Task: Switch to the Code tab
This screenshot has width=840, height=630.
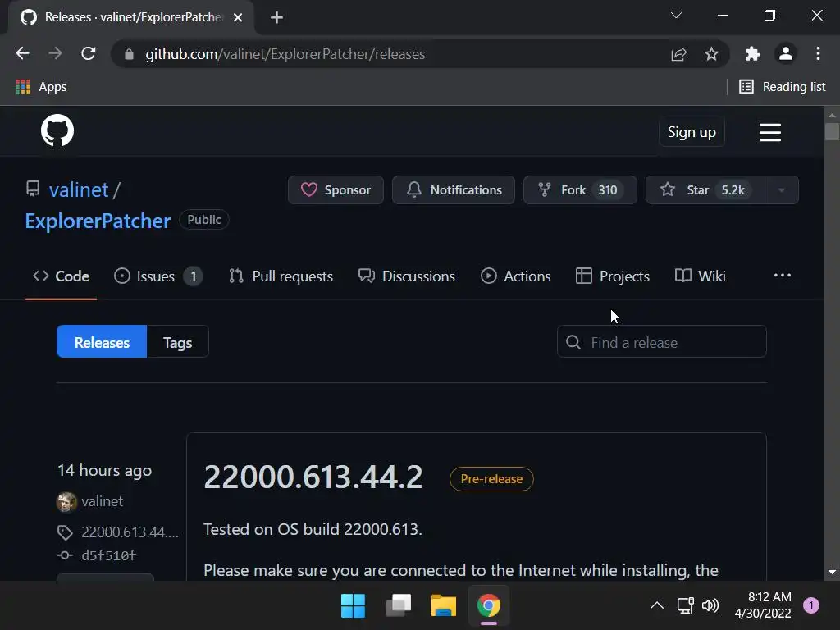Action: (61, 276)
